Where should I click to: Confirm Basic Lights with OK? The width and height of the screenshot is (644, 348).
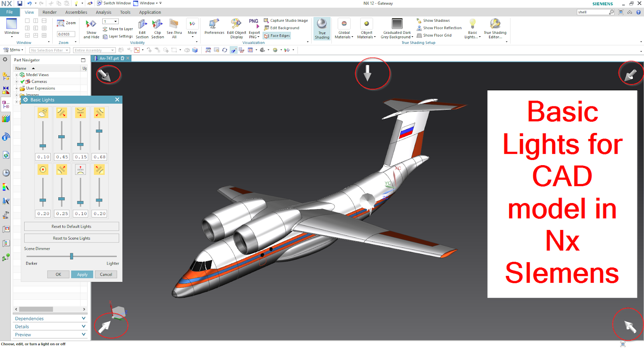coord(58,274)
